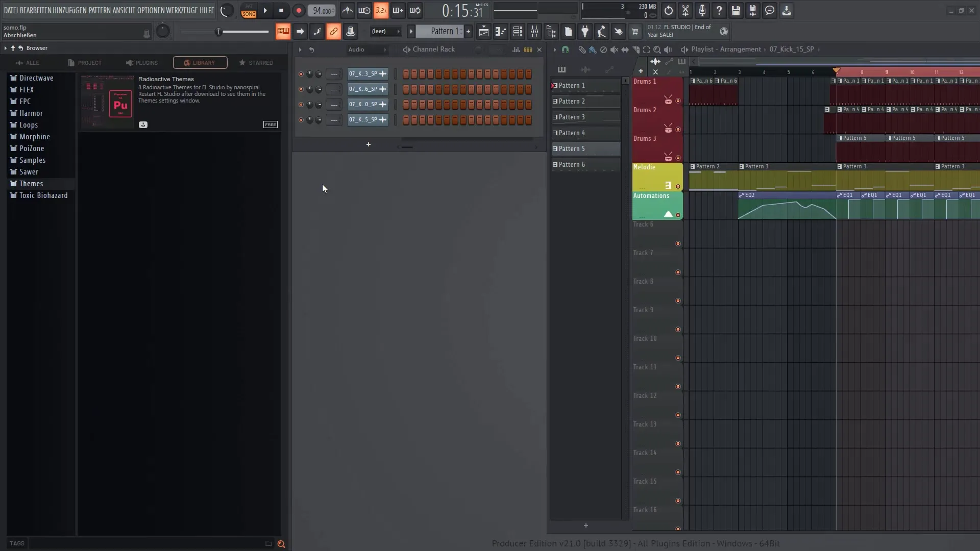Select Pattern 5 in the picker
980x551 pixels.
[x=586, y=148]
